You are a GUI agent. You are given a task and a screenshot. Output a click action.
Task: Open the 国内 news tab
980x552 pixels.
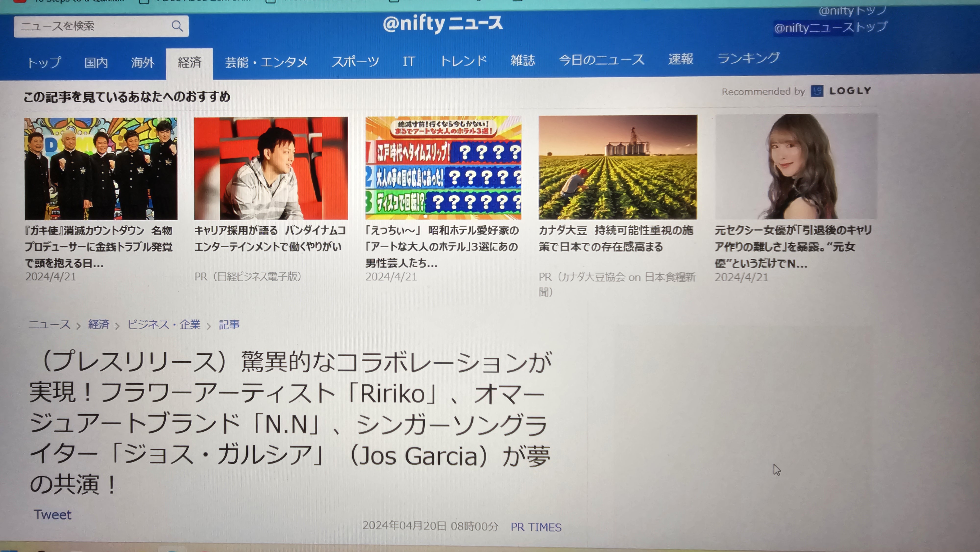(96, 63)
